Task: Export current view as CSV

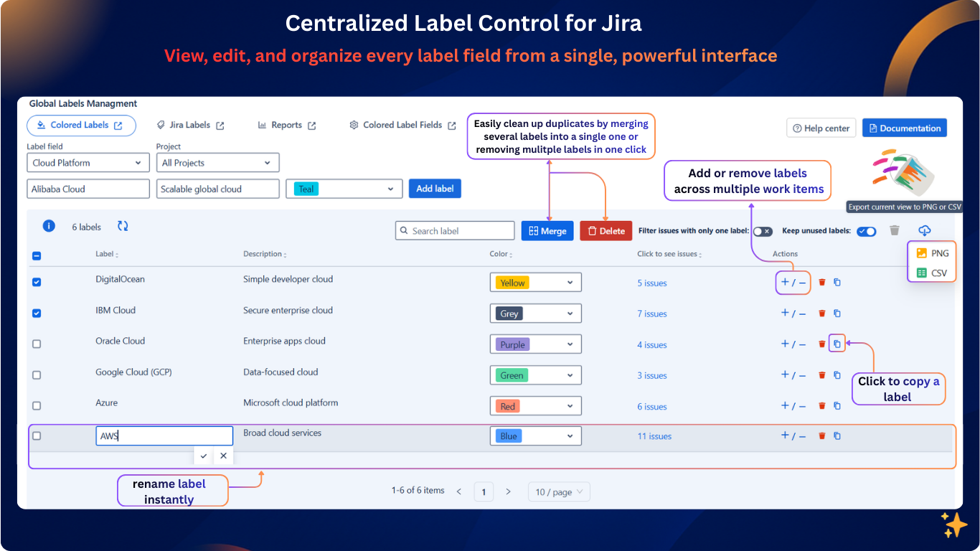Action: [930, 270]
